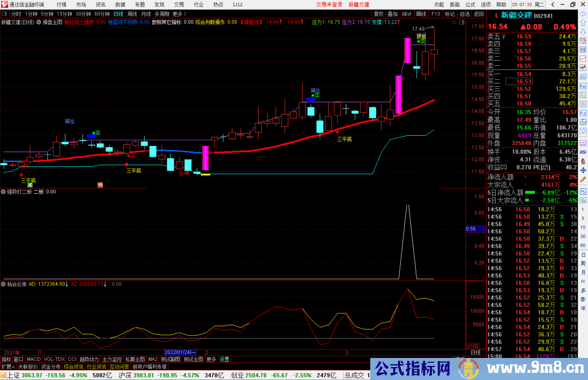Toggle the 操盘主图 indicator circle button

click(x=39, y=22)
